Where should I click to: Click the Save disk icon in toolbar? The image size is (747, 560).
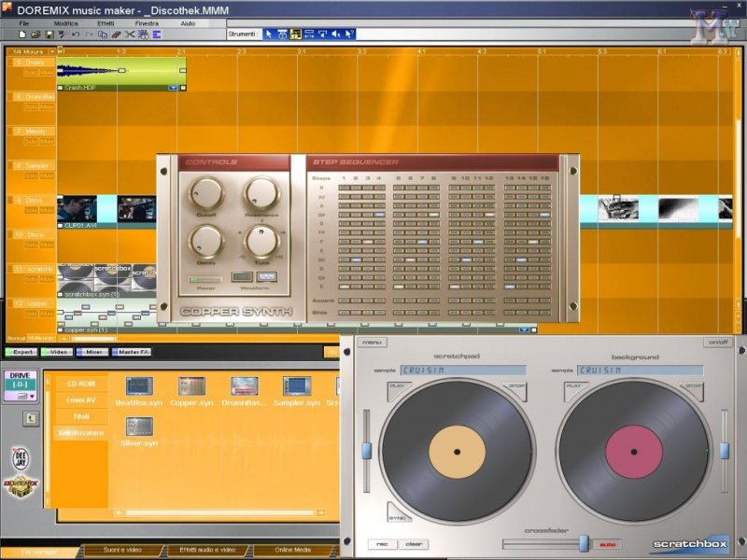click(48, 35)
